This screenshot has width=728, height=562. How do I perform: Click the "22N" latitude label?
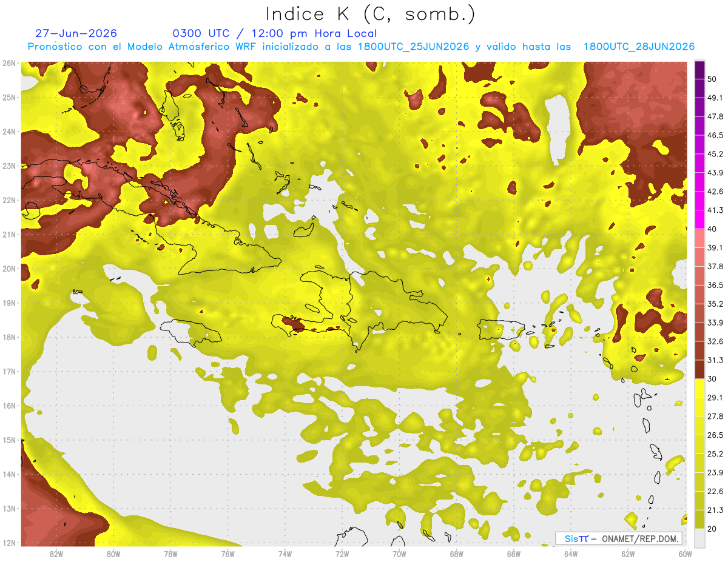pos(8,200)
